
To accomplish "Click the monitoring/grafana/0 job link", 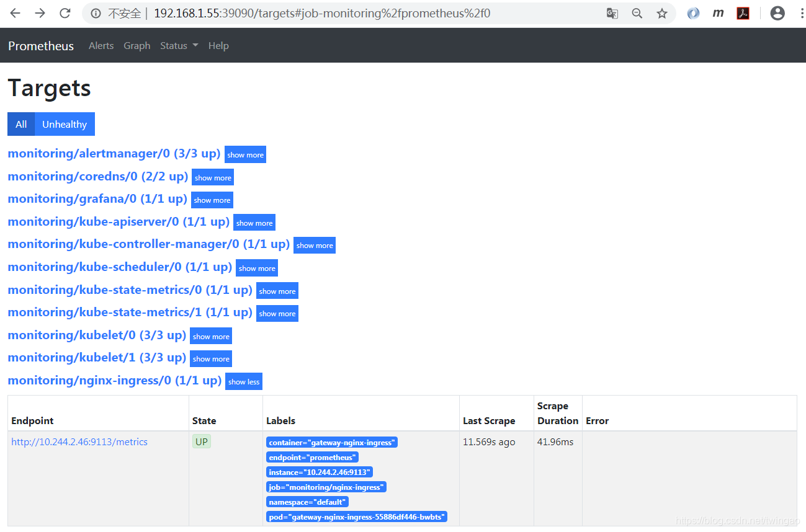I will tap(97, 199).
